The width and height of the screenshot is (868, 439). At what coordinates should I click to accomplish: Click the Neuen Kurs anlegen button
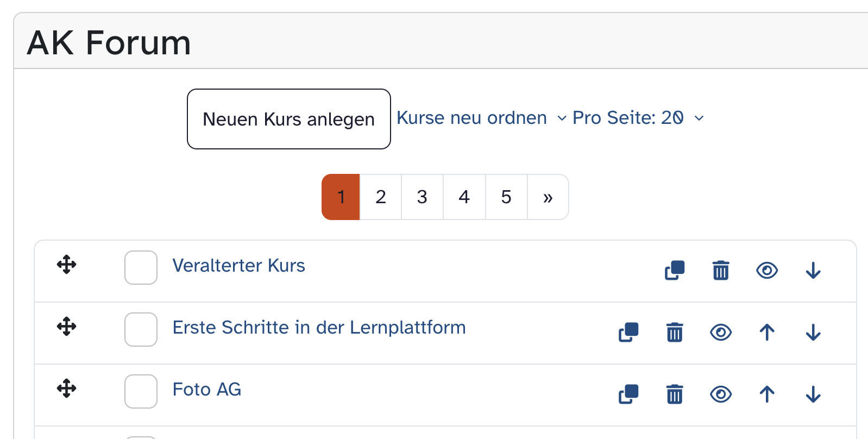pyautogui.click(x=289, y=119)
